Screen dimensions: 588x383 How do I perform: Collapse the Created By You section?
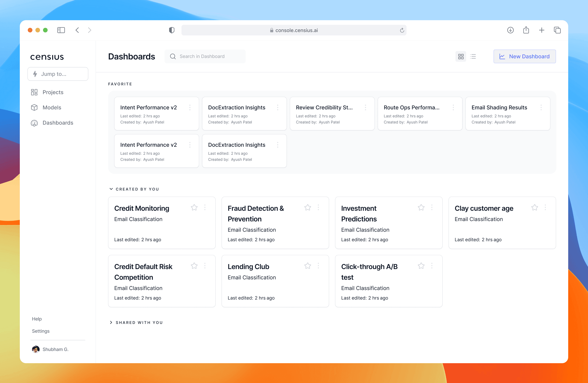[x=111, y=189]
